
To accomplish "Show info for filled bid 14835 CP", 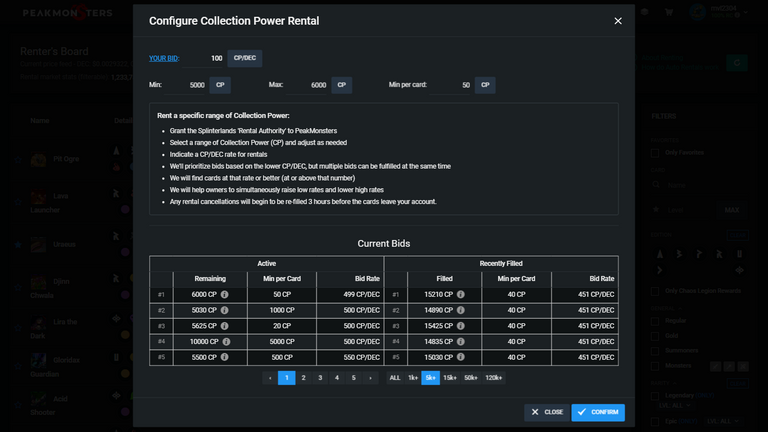I will pos(460,341).
